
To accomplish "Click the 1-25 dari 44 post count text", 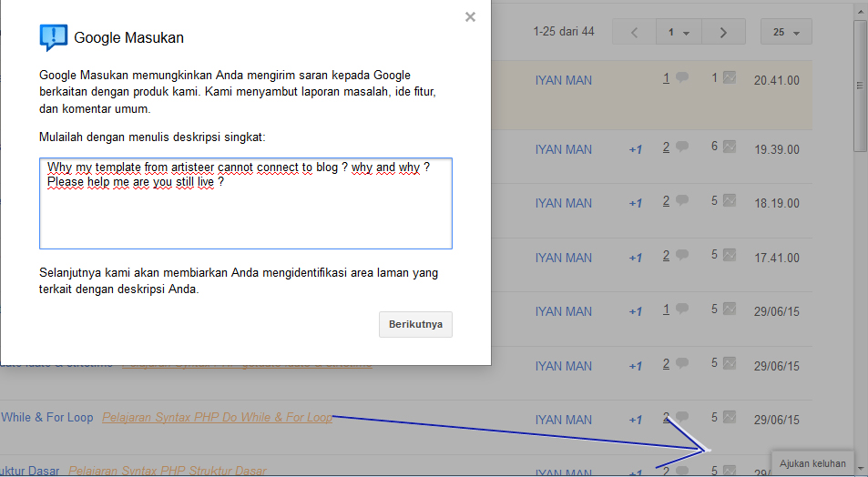I will (564, 32).
